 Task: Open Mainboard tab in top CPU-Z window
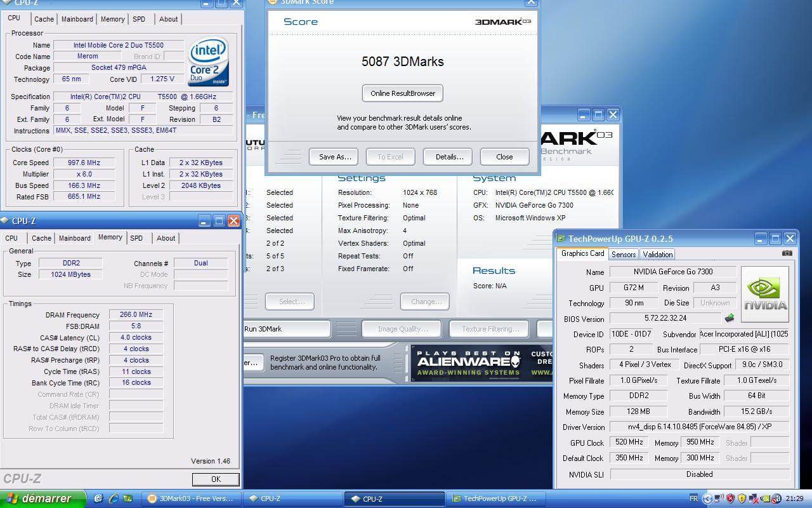coord(77,19)
